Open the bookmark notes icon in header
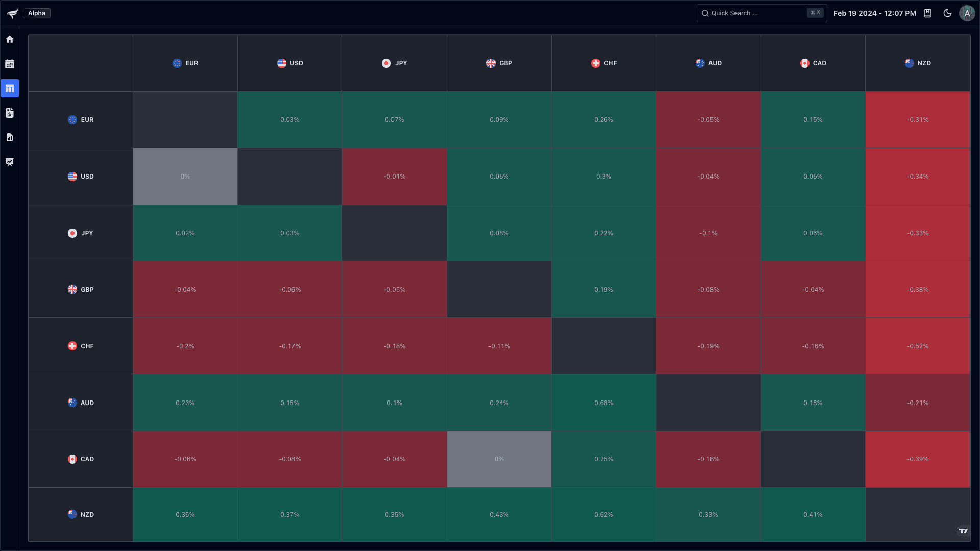Image resolution: width=980 pixels, height=551 pixels. [x=927, y=13]
